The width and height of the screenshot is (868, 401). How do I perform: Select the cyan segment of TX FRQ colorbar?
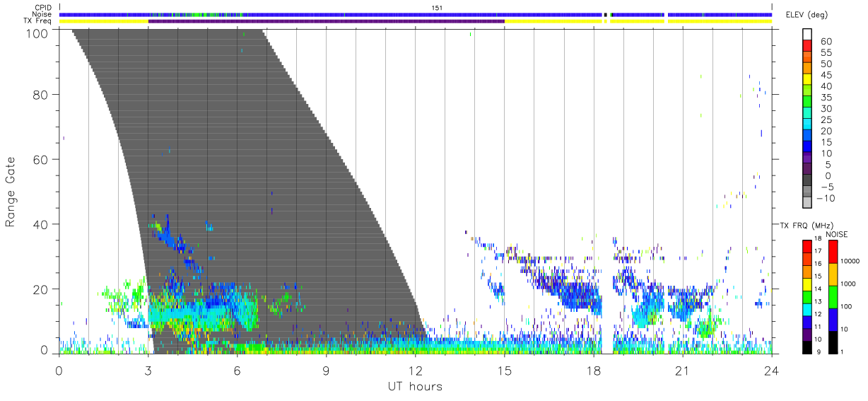pos(807,310)
